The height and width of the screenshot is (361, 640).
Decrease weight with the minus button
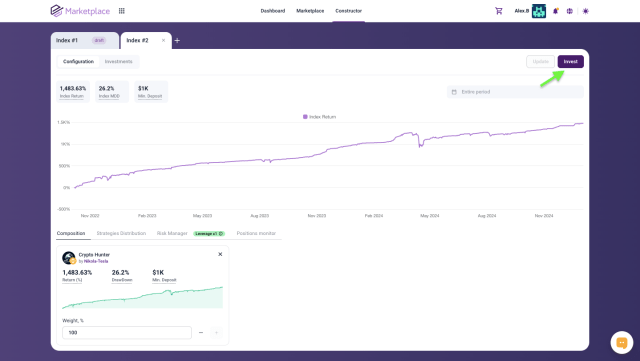coord(201,332)
